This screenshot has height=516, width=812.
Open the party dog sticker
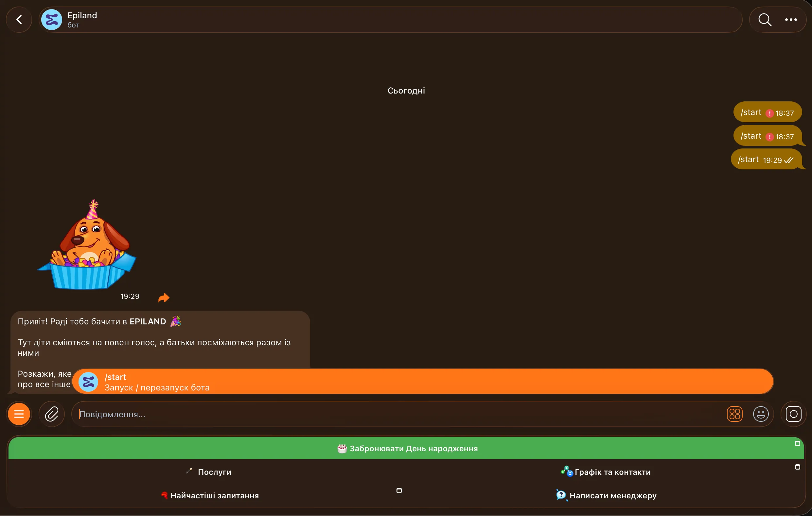tap(87, 245)
